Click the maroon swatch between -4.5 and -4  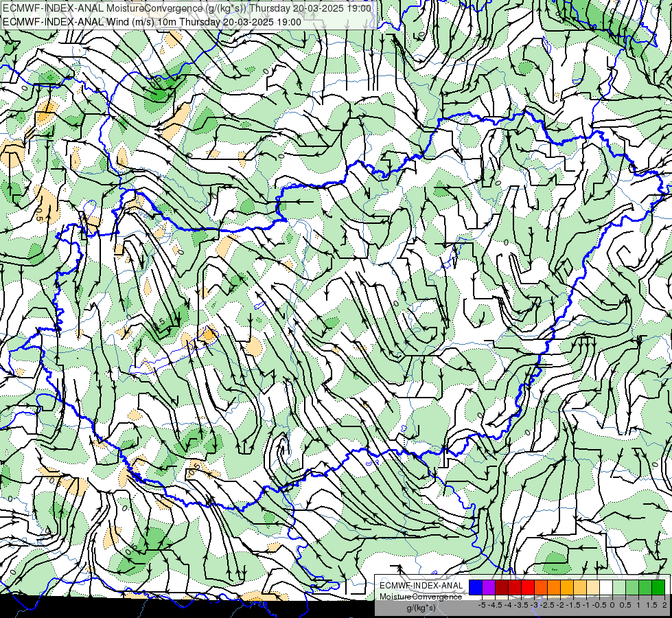[502, 588]
